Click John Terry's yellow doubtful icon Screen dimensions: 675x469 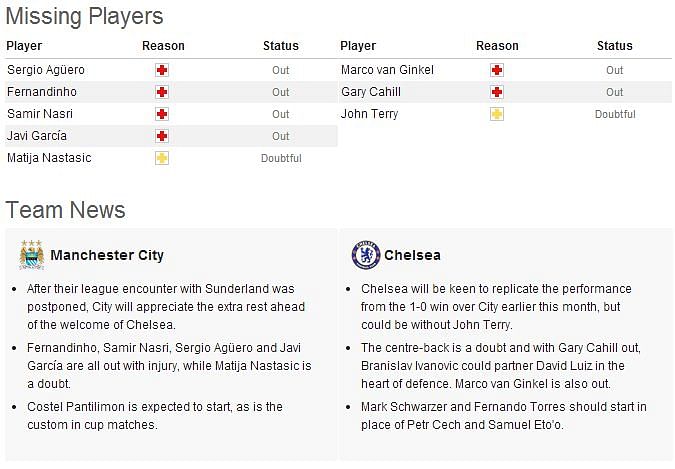(497, 114)
